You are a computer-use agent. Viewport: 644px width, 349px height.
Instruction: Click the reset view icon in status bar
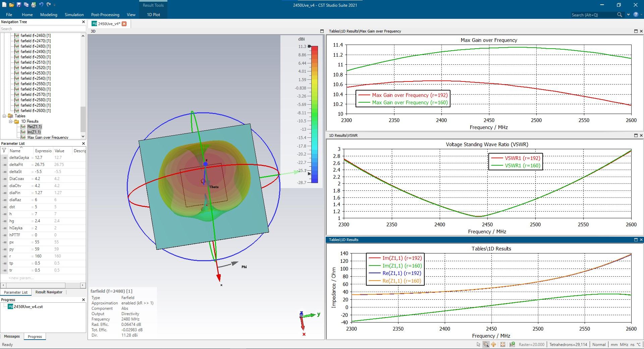[502, 344]
